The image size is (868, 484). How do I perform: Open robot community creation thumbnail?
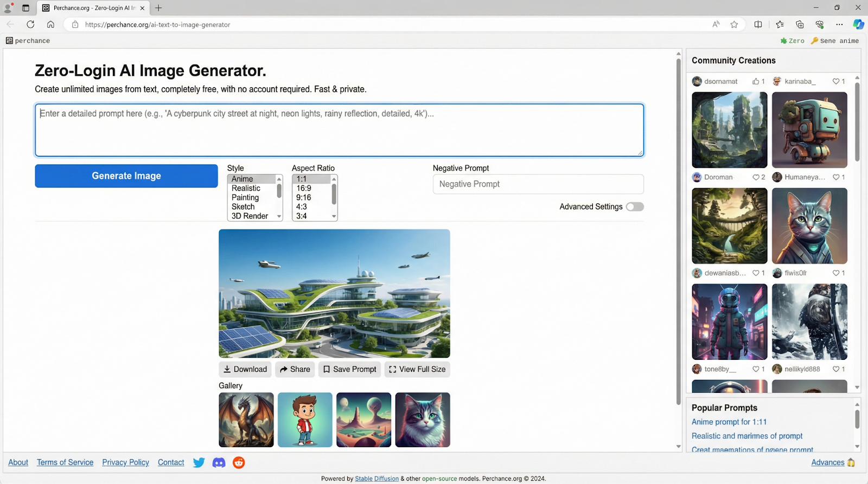[x=809, y=130]
